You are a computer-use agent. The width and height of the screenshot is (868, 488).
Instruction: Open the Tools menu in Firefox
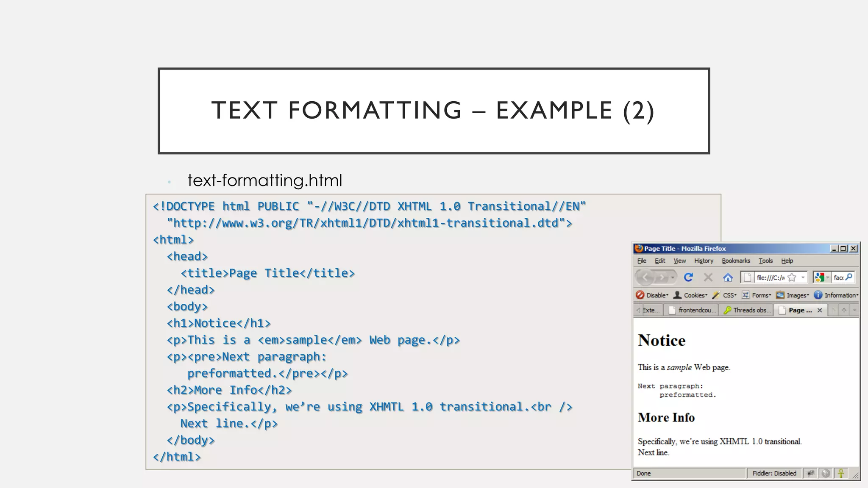pyautogui.click(x=765, y=261)
